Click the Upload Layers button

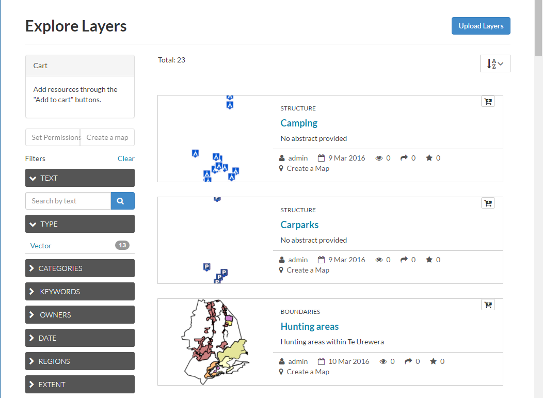pos(481,26)
